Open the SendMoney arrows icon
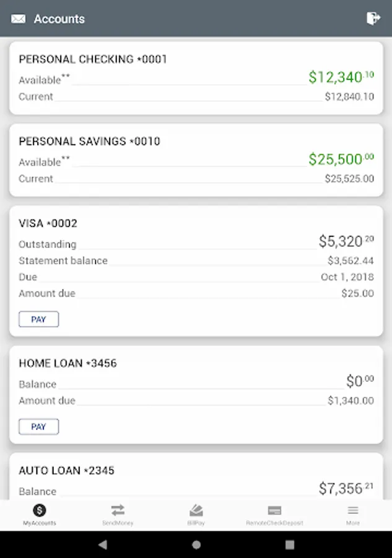Image resolution: width=392 pixels, height=558 pixels. tap(118, 510)
